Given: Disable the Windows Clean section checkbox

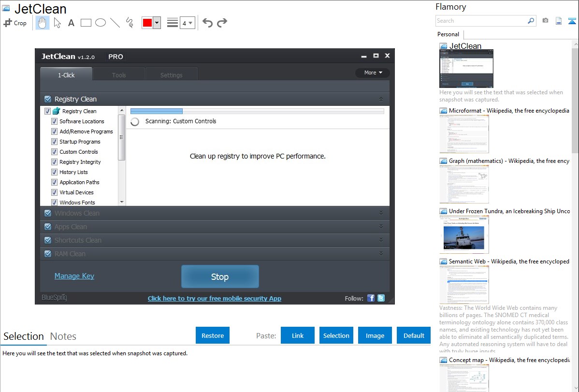Looking at the screenshot, I should [48, 213].
